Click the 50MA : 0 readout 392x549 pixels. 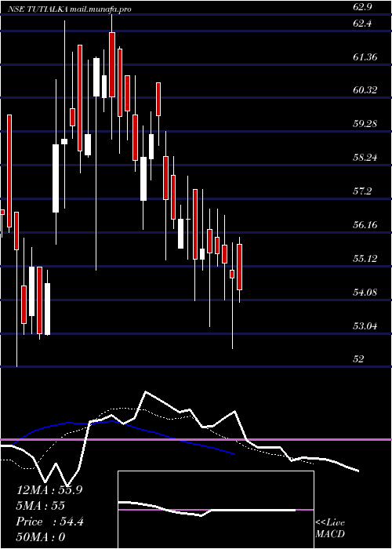click(x=41, y=537)
